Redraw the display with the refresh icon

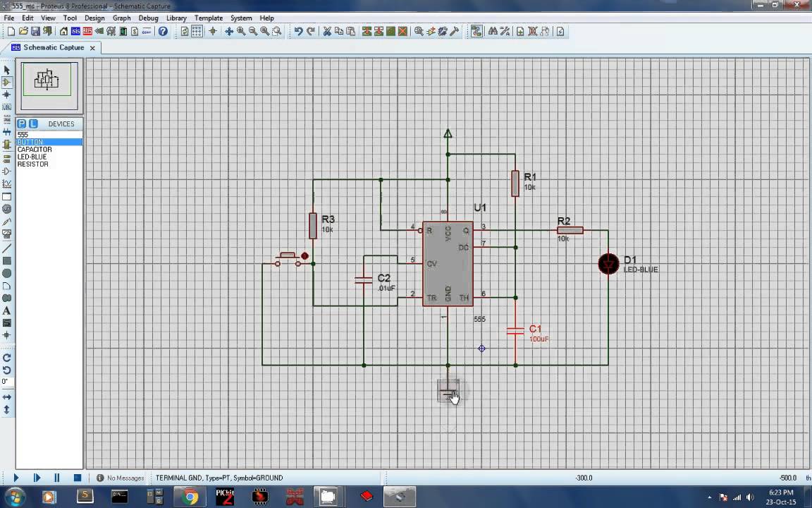point(185,32)
